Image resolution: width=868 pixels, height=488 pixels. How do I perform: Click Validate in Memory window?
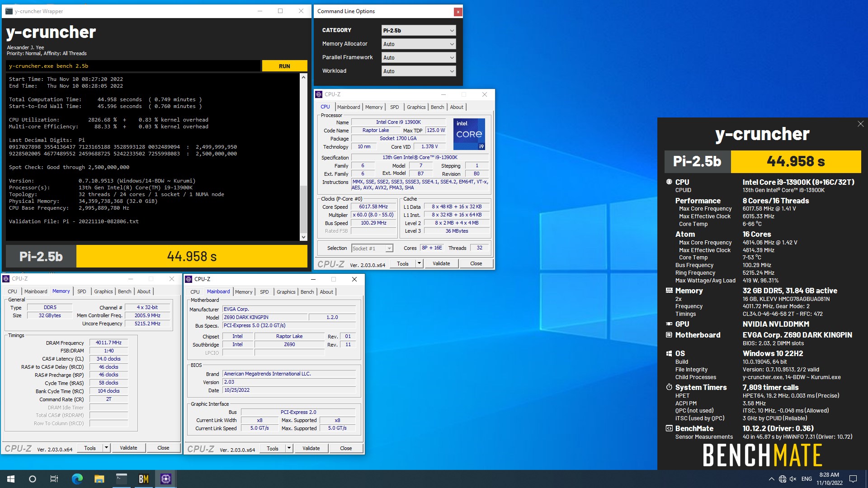point(128,448)
